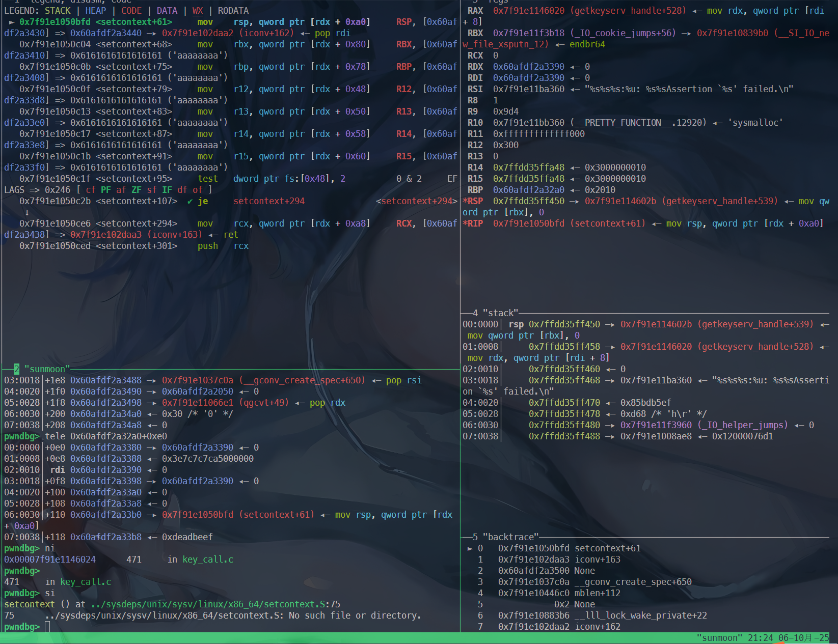Select the setcontext+95 test instruction label
This screenshot has width=838, height=644.
(134, 179)
